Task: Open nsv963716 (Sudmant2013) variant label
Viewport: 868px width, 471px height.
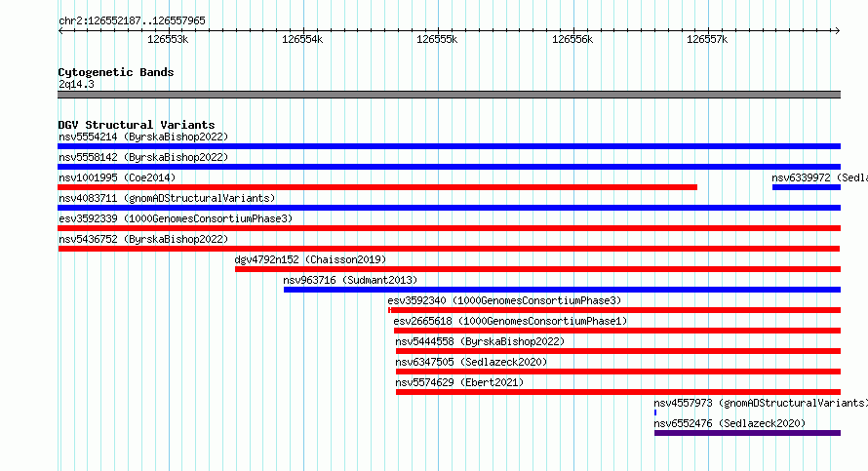Action: pyautogui.click(x=350, y=280)
